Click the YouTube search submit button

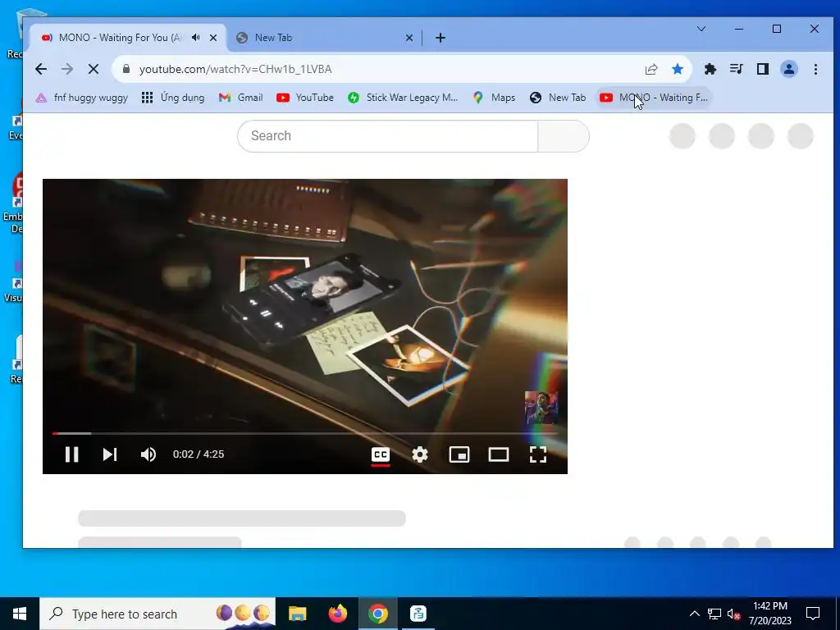pos(564,136)
